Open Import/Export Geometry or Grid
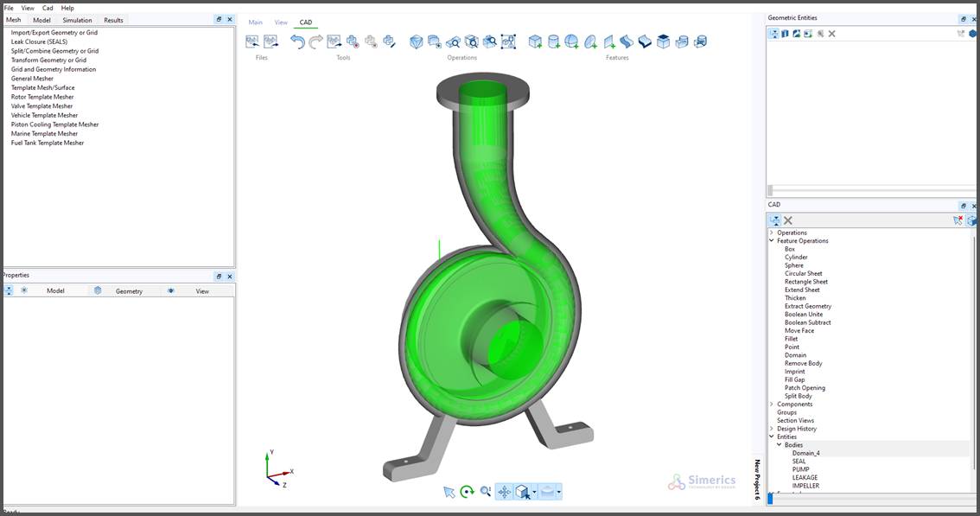980x516 pixels. [x=54, y=33]
